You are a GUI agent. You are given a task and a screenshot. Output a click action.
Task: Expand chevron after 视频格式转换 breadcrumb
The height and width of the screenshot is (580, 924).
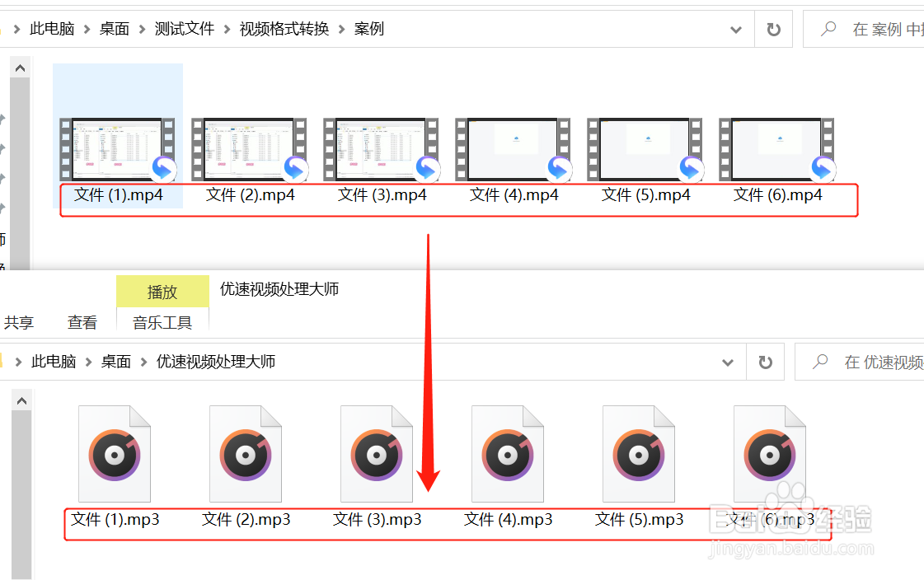(341, 30)
